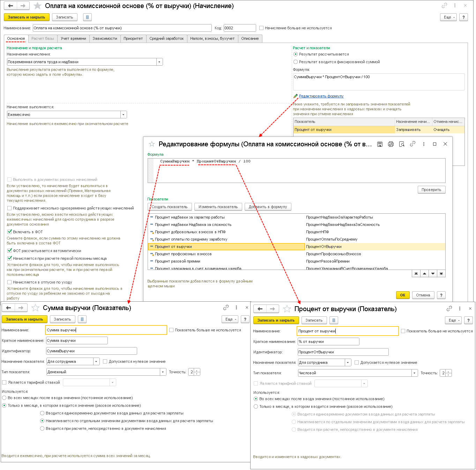Open document icon next to main Записать
476x470 pixels.
click(88, 17)
